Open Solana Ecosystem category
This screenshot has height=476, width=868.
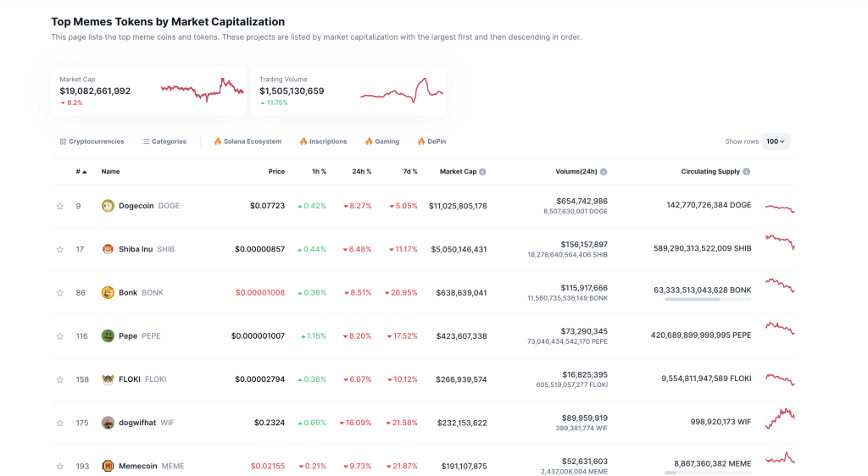point(248,141)
